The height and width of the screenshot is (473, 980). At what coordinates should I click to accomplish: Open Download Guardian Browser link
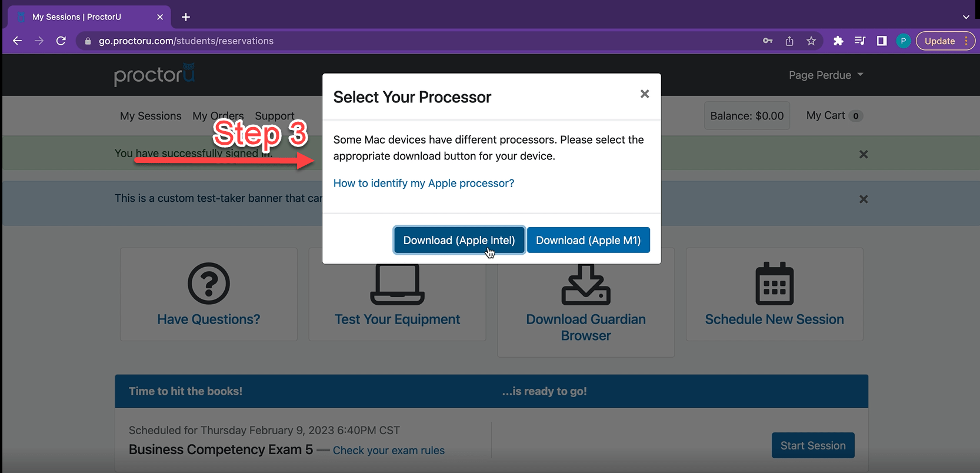[x=586, y=328]
